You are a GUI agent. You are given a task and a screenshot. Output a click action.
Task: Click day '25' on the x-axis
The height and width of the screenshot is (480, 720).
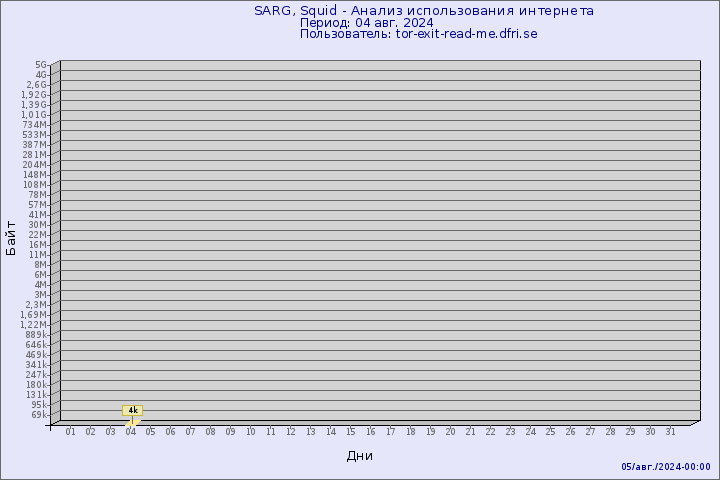(551, 432)
